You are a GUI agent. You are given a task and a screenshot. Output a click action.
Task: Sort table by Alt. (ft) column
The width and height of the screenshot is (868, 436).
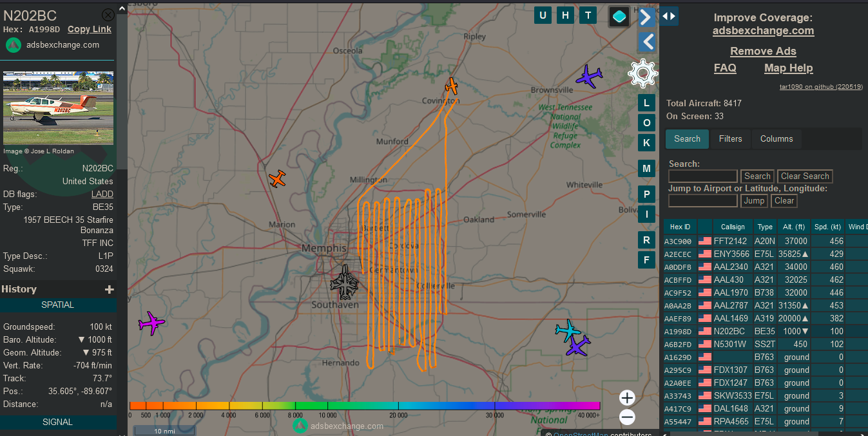coord(793,227)
